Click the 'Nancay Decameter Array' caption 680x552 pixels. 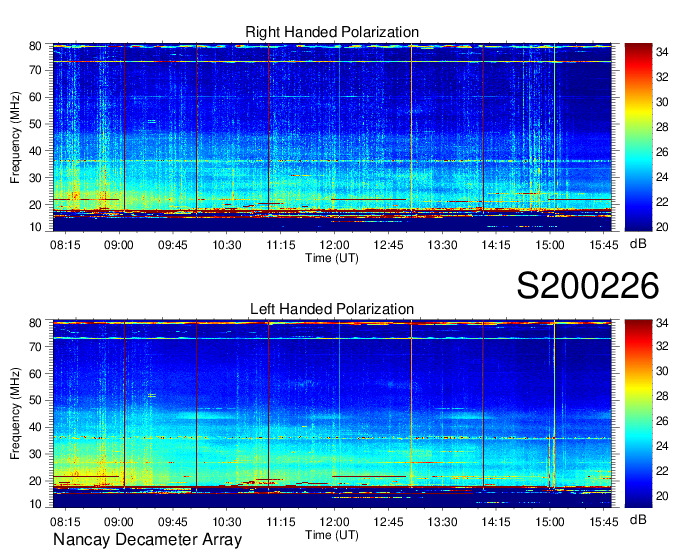[147, 540]
